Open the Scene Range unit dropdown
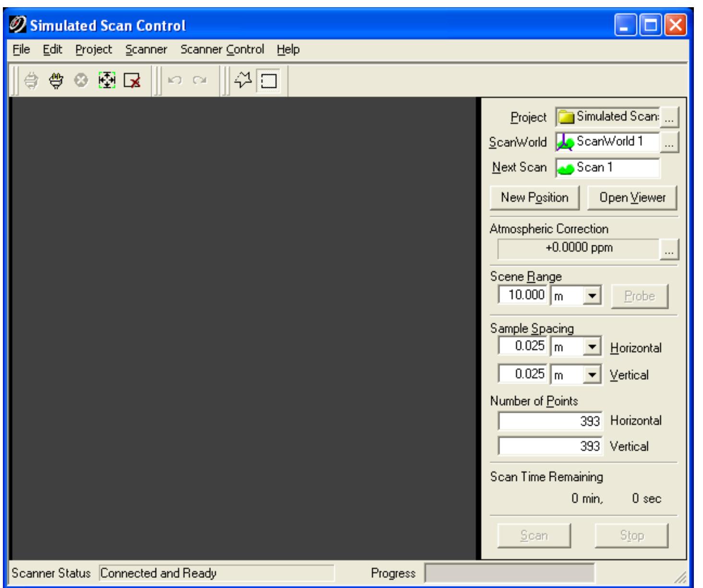The width and height of the screenshot is (703, 588). pos(592,296)
